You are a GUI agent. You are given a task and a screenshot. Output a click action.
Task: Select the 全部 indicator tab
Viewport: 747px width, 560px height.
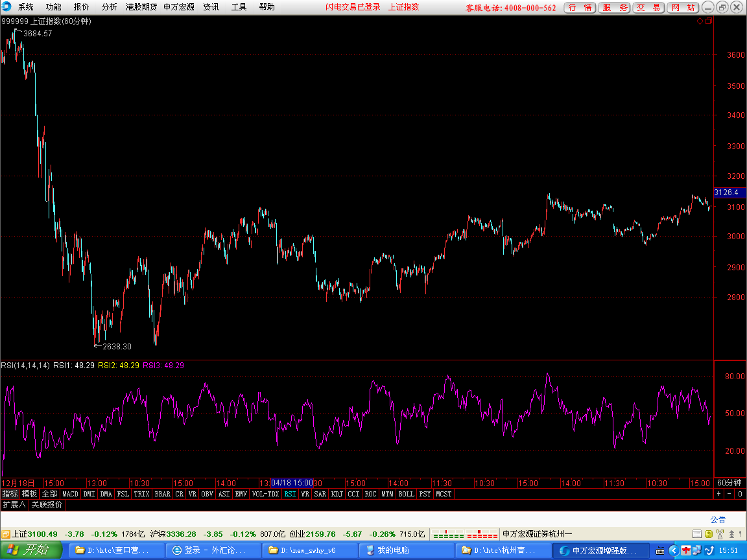pyautogui.click(x=49, y=494)
